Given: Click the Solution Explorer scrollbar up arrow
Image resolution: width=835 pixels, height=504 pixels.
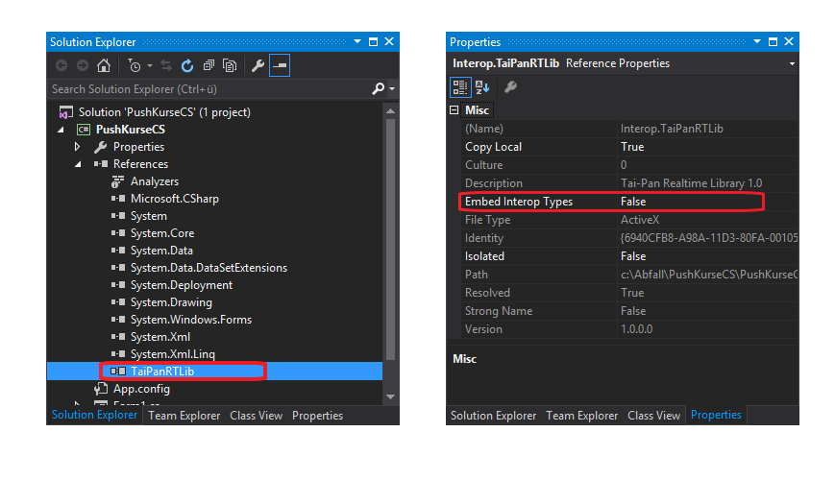Looking at the screenshot, I should coord(390,111).
